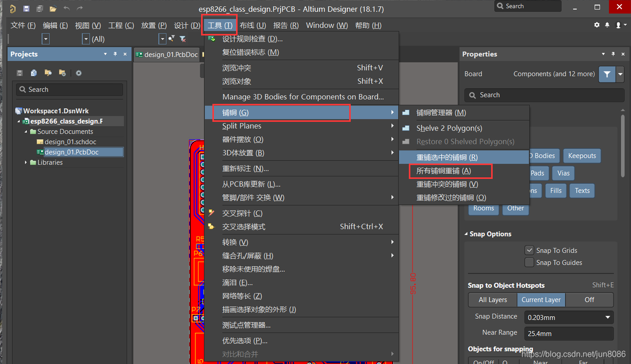Click the save icon in Projects panel
The height and width of the screenshot is (364, 631).
coord(20,73)
